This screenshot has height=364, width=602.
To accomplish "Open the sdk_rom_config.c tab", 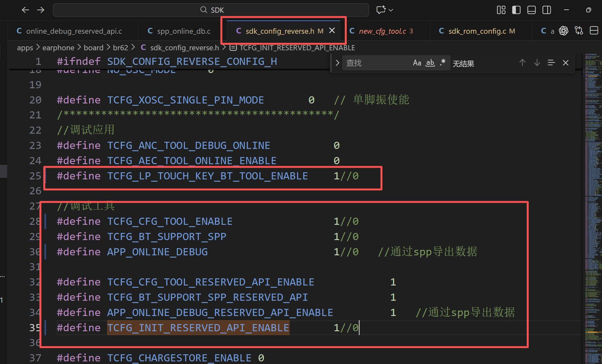I will 477,31.
